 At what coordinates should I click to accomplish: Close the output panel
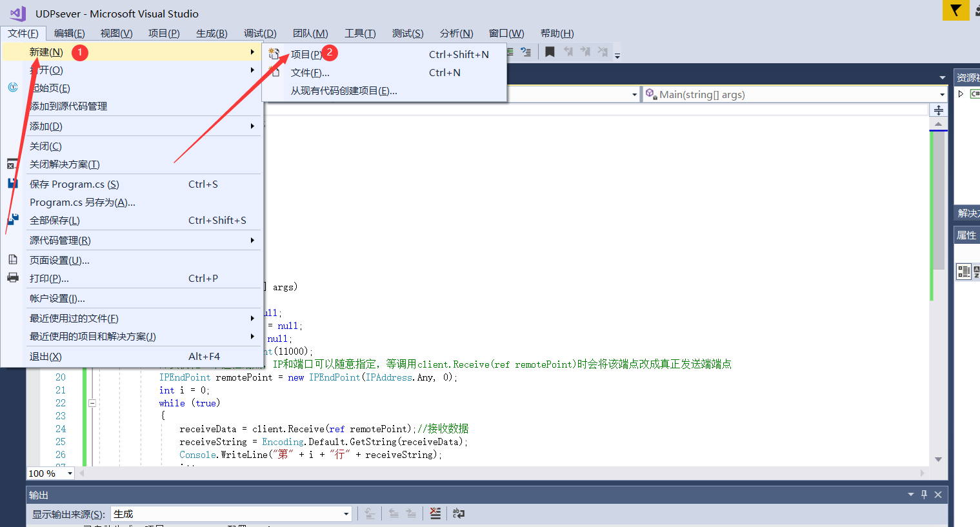pos(938,495)
